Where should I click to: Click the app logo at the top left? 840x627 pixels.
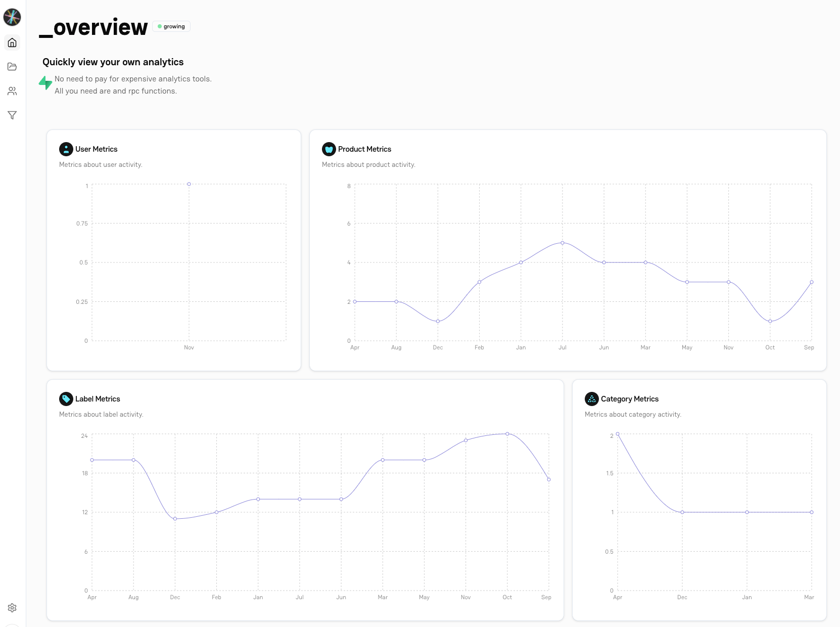click(12, 17)
